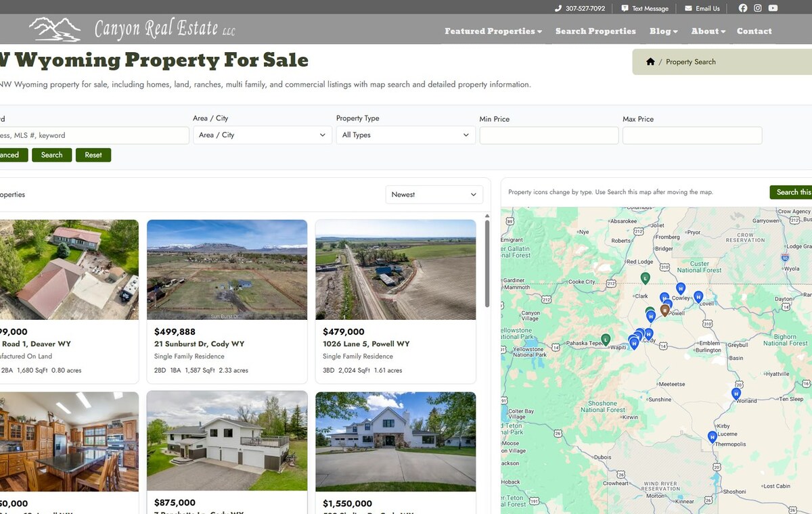Open the kitchen interior listing photo
Screen dimensions: 812x514
pyautogui.click(x=69, y=441)
